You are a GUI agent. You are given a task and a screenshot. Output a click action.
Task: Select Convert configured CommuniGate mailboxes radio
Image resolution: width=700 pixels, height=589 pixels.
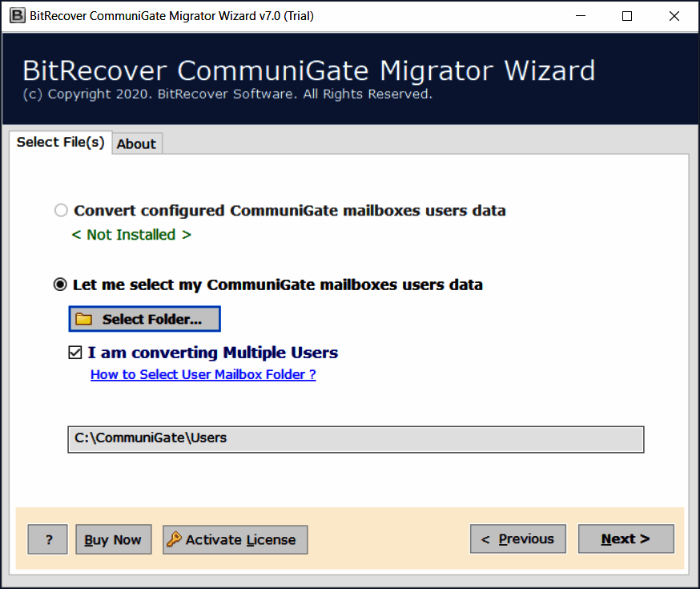[61, 211]
